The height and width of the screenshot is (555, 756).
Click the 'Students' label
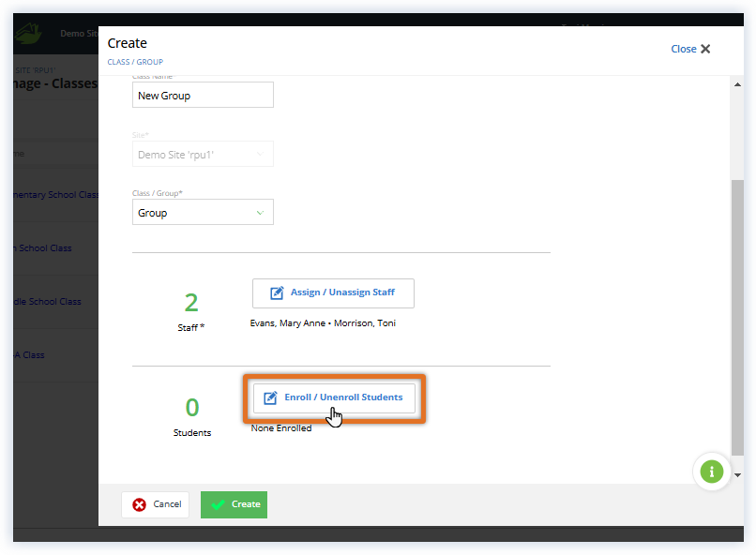(x=192, y=432)
